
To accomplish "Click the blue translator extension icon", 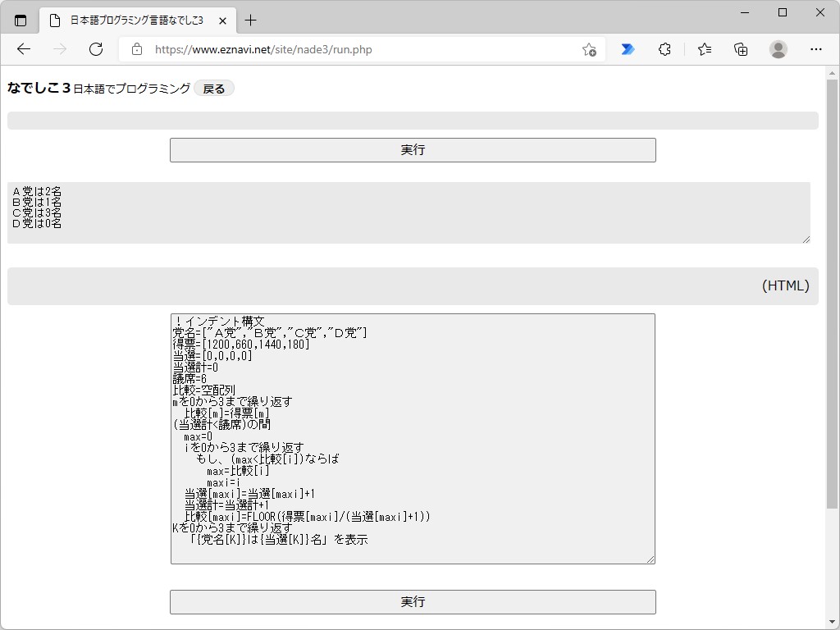I will 627,49.
